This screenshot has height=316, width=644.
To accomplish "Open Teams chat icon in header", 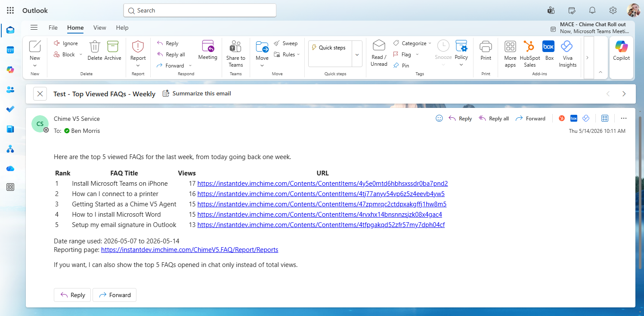I will coord(551,10).
